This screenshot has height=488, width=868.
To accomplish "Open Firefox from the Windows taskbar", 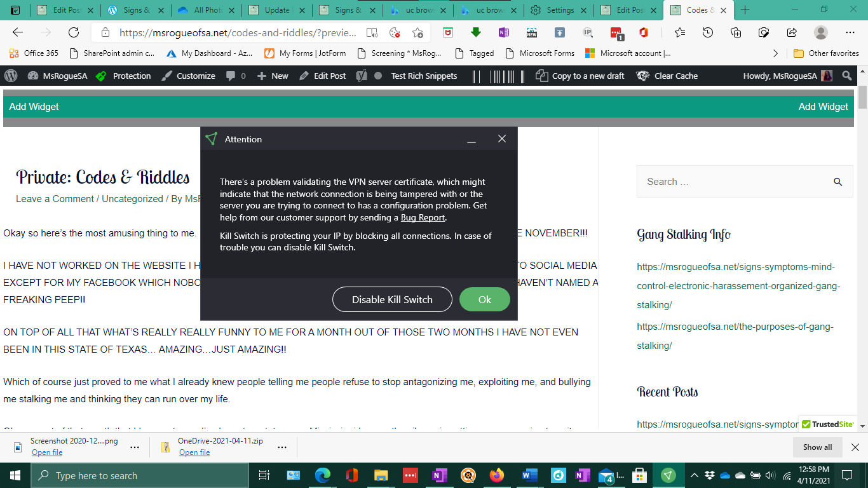I will tap(496, 475).
